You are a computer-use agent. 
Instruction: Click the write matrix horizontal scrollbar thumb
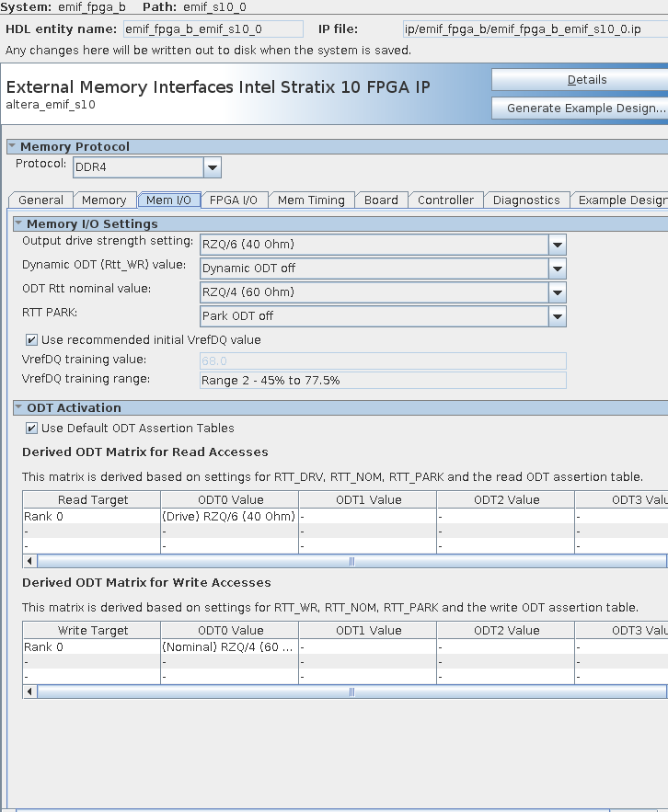coord(351,692)
